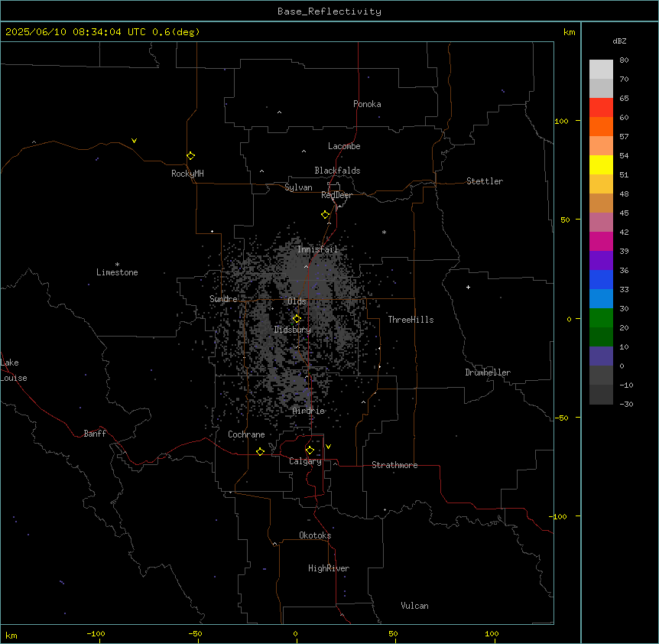The height and width of the screenshot is (644, 659).
Task: Click the Airdrie label
Action: (x=309, y=411)
